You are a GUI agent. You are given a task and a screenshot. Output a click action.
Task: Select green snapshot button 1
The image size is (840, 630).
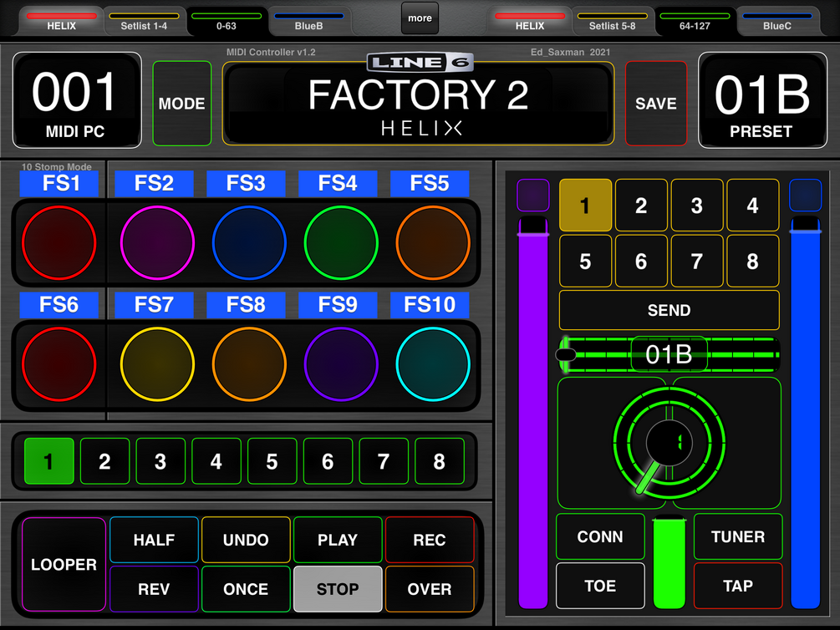click(x=49, y=461)
